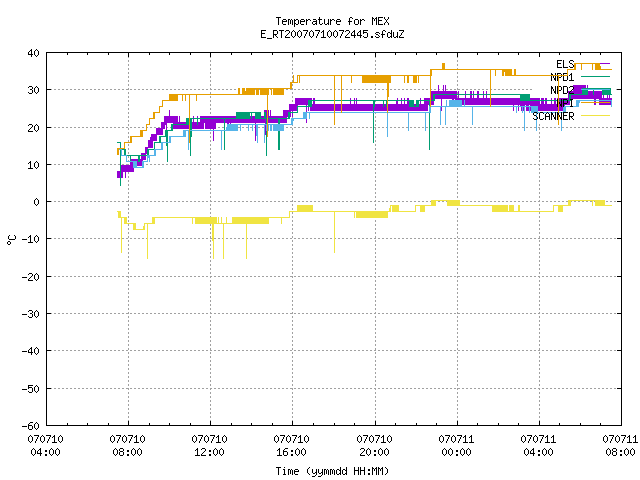640x480 pixels.
Task: Click the y-axis value -20
Action: [x=31, y=277]
